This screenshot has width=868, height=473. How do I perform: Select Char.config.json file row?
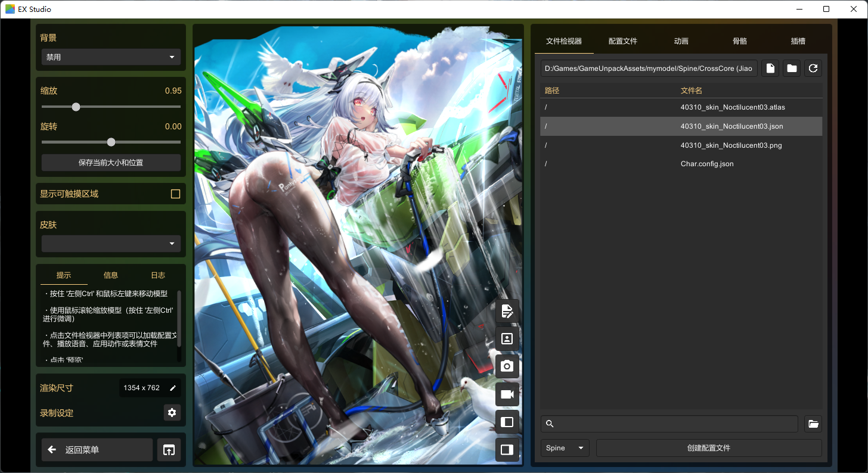(x=681, y=163)
